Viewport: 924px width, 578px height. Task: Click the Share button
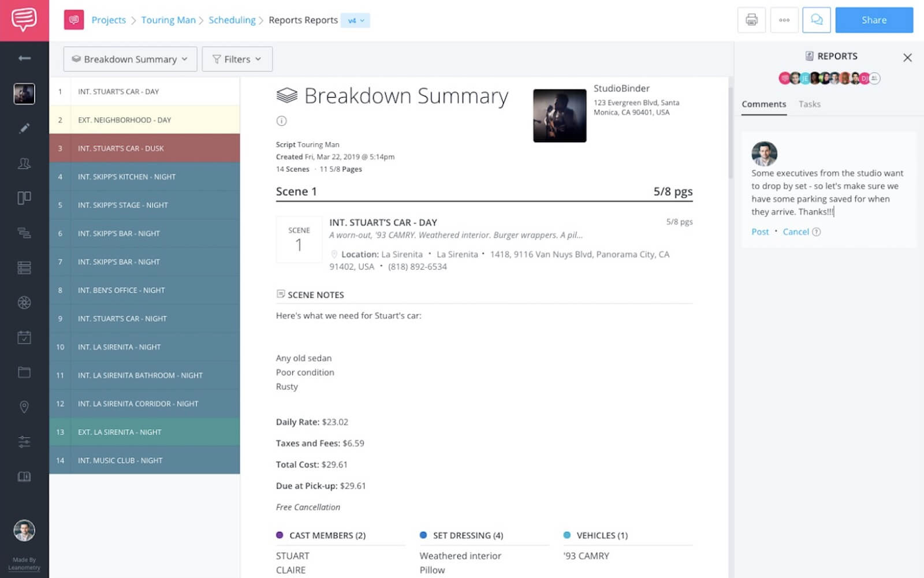[x=874, y=20]
